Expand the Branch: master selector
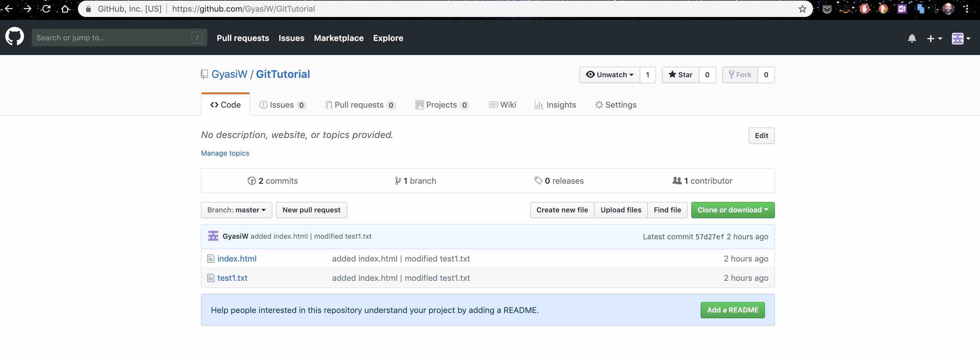Image resolution: width=980 pixels, height=361 pixels. tap(236, 210)
